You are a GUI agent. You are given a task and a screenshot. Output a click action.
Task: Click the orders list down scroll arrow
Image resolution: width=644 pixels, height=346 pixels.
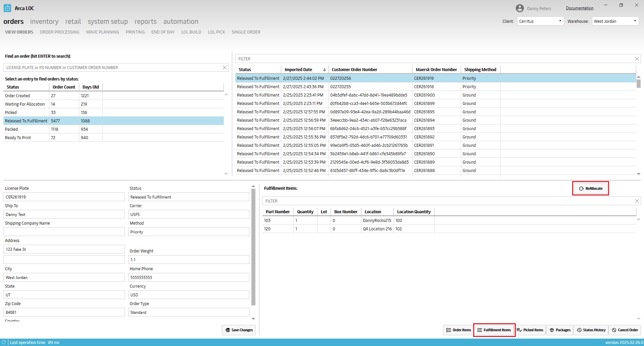638,174
